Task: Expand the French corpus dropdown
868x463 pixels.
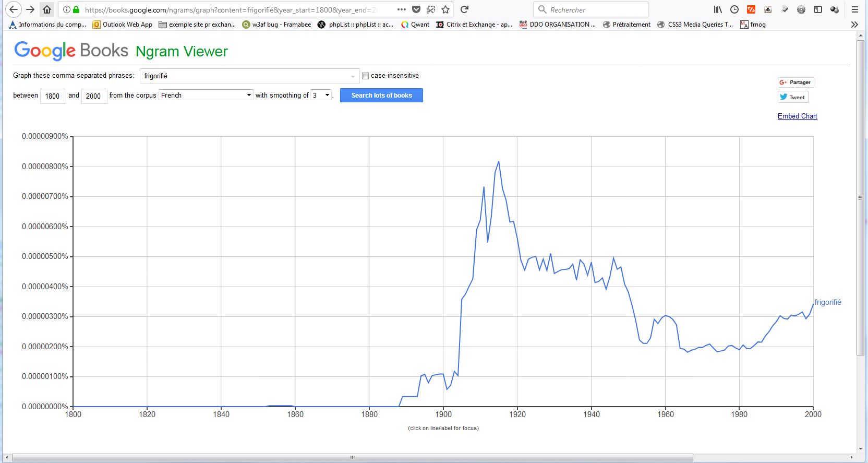Action: 206,95
